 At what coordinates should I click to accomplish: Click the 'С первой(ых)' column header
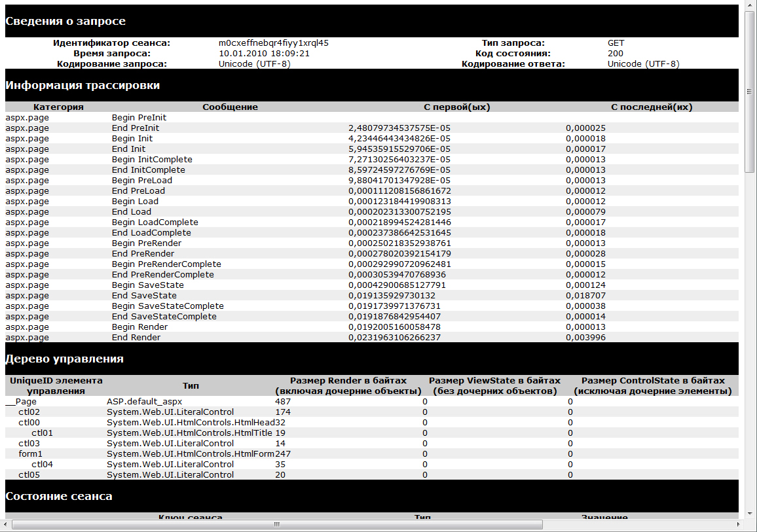pos(457,107)
